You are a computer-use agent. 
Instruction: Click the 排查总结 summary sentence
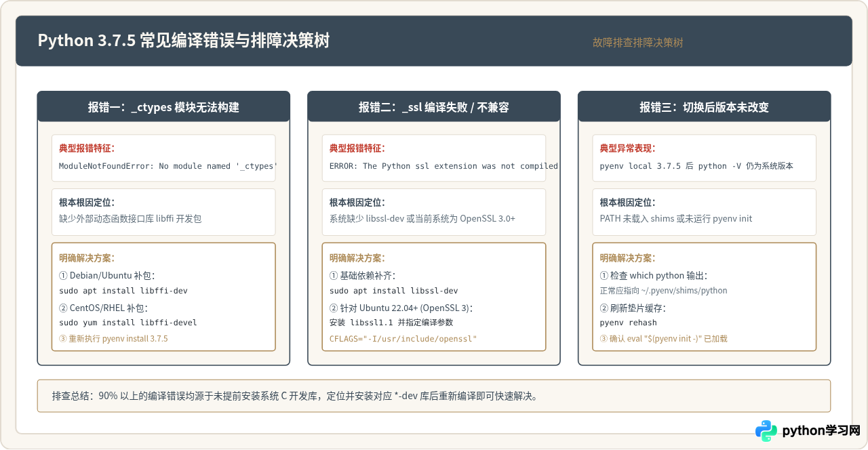tap(295, 396)
